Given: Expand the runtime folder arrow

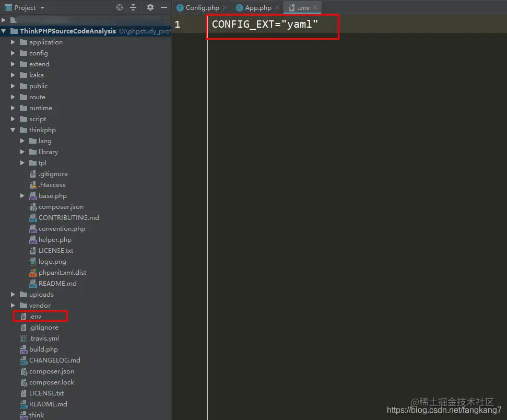Looking at the screenshot, I should [x=13, y=108].
